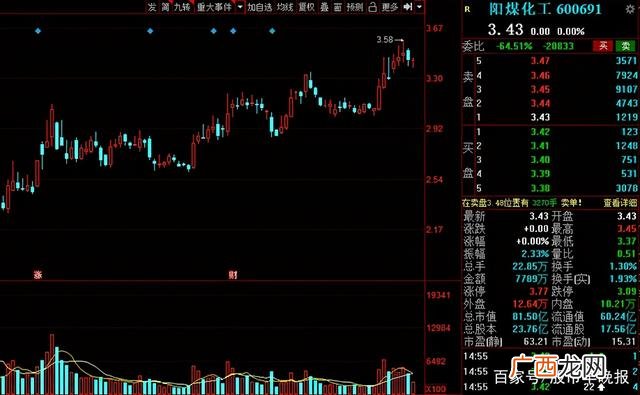Toggle the padlock lock icon
Viewport: 640px width, 395px height.
(372, 7)
